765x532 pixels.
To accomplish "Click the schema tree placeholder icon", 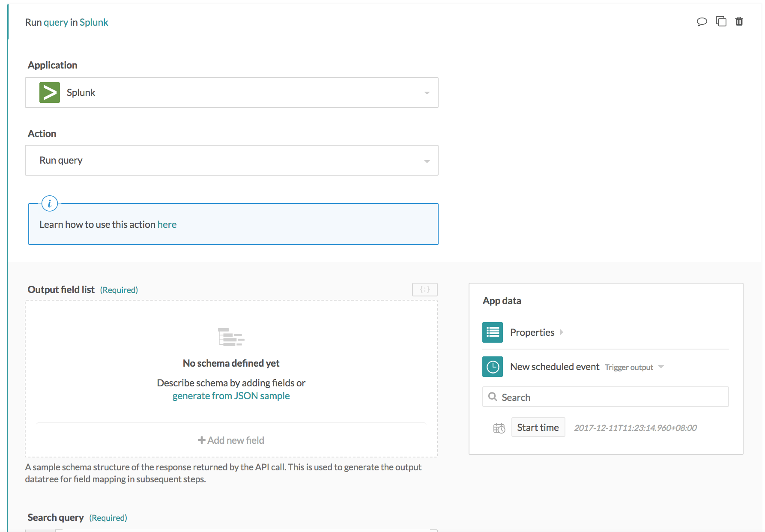I will click(x=231, y=337).
